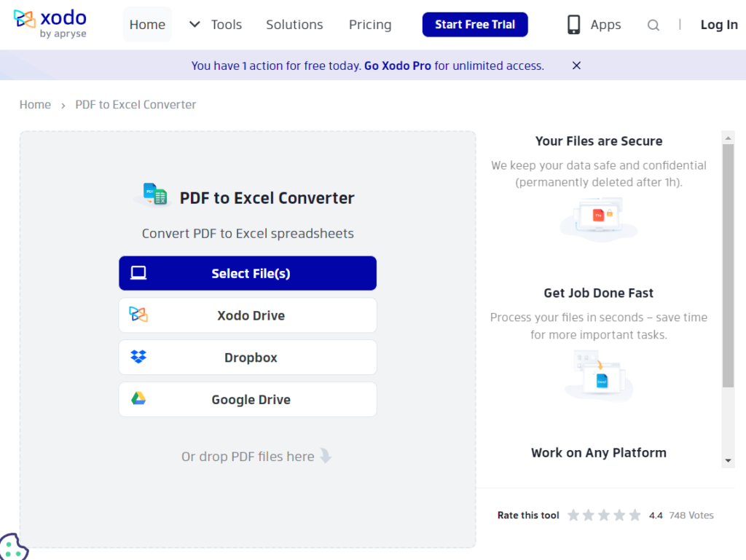Import a PDF from Dropbox
This screenshot has height=560, width=746.
coord(247,358)
